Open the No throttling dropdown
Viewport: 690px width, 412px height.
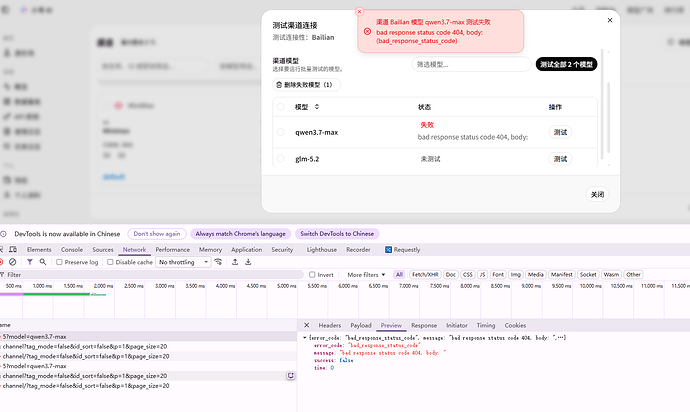pos(183,262)
